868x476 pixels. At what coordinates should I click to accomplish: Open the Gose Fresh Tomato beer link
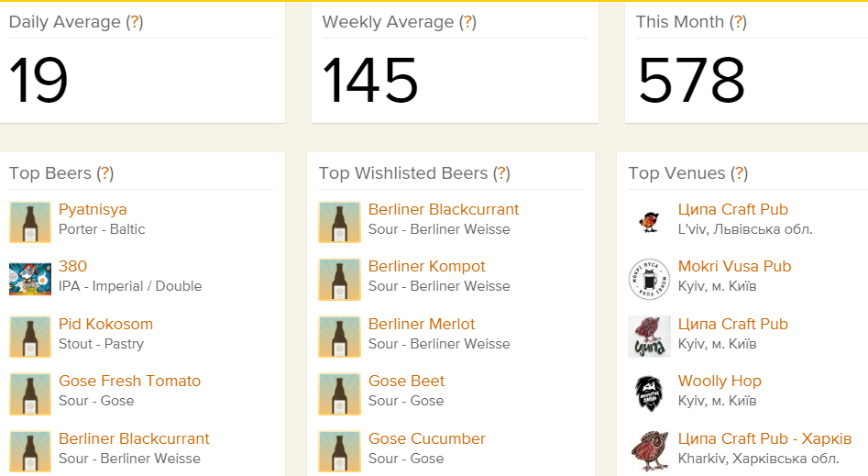pos(129,382)
